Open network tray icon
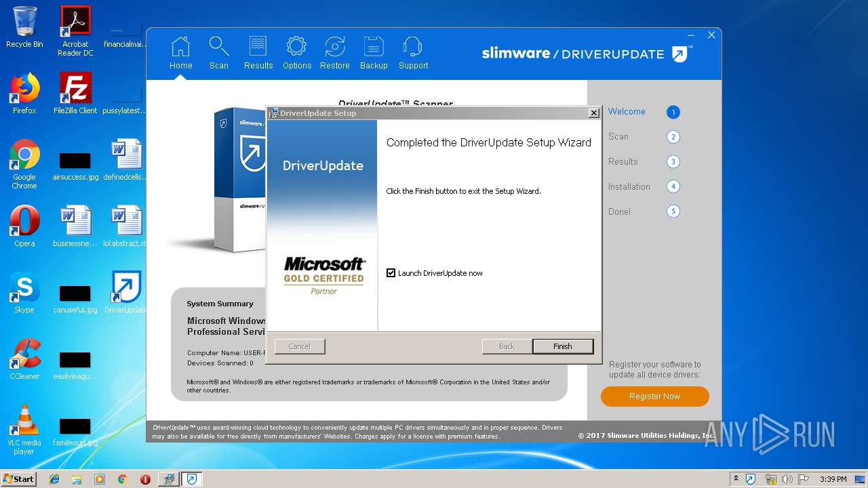This screenshot has width=868, height=488. tap(770, 479)
